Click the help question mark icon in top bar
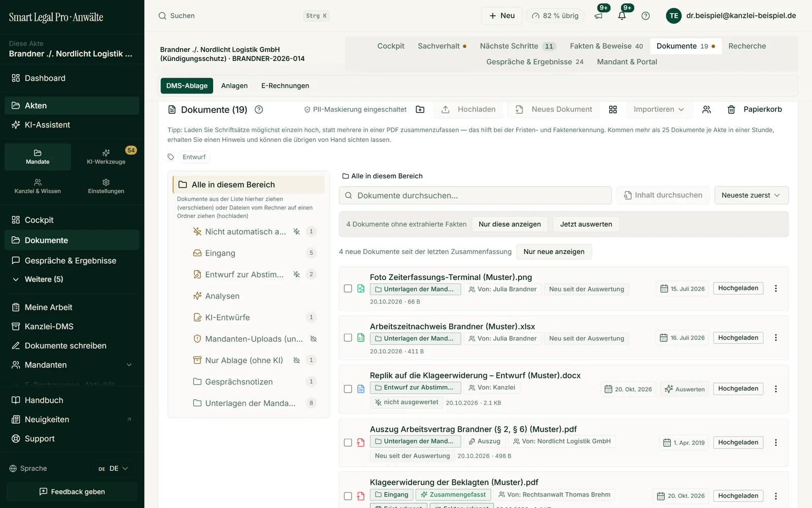Image resolution: width=812 pixels, height=508 pixels. click(646, 16)
